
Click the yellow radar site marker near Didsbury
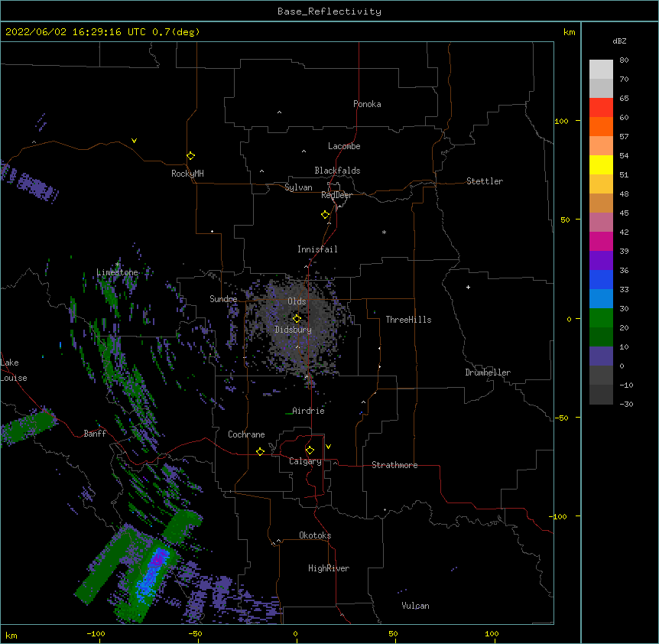click(x=297, y=318)
